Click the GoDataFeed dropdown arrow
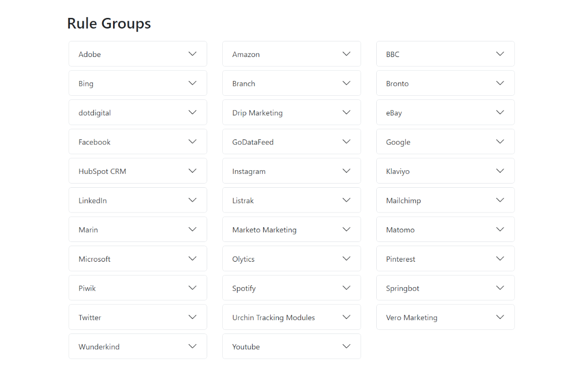Viewport: 588px width, 368px height. point(346,142)
